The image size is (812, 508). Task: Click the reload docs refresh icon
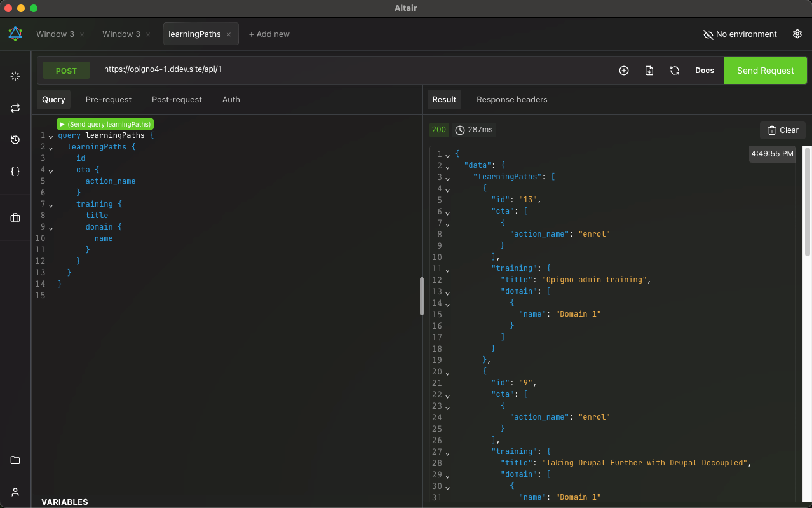pyautogui.click(x=675, y=71)
